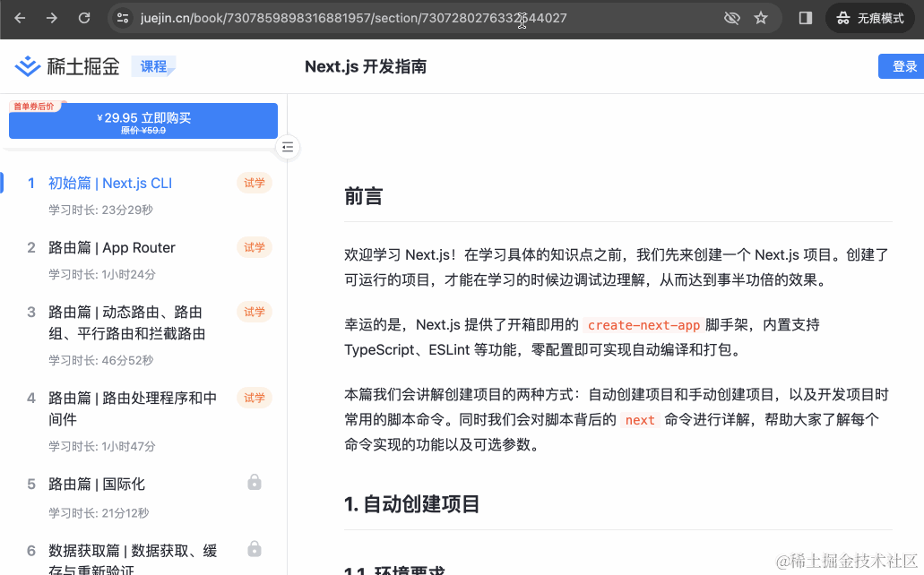Viewport: 924px width, 575px height.
Task: Click 学习时长: 46分52秒 text
Action: [x=100, y=361]
